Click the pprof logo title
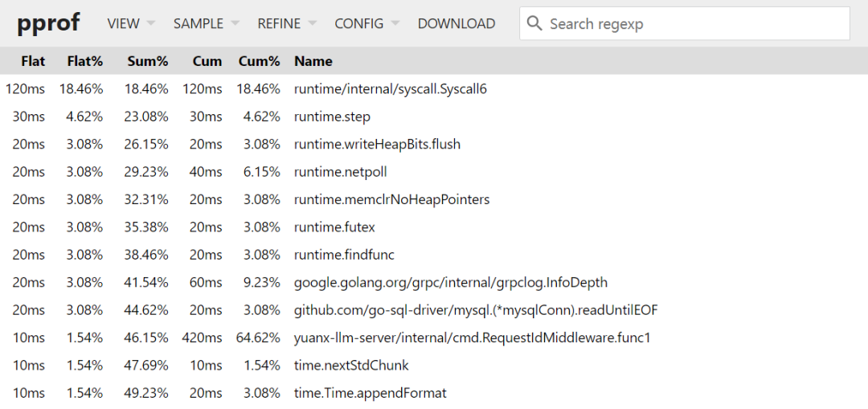The height and width of the screenshot is (409, 868). point(48,23)
